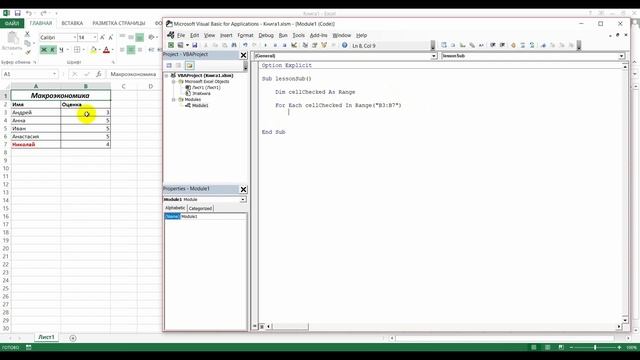Viewport: 640px width, 360px height.
Task: Open the lessonSub procedure dropdown
Action: click(621, 56)
